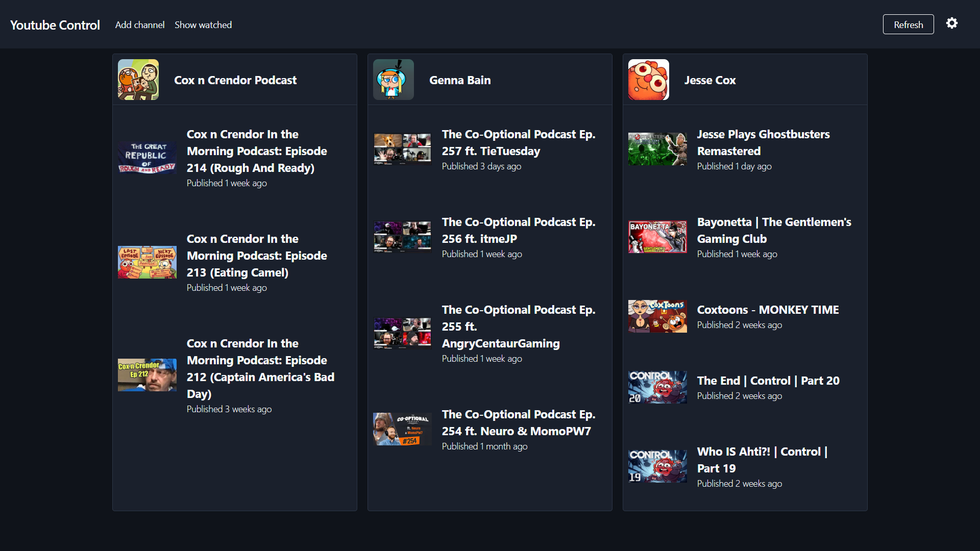This screenshot has width=980, height=551.
Task: Open Co-Optional Podcast Ep. 257 ft. TieTuesday title
Action: [x=518, y=142]
